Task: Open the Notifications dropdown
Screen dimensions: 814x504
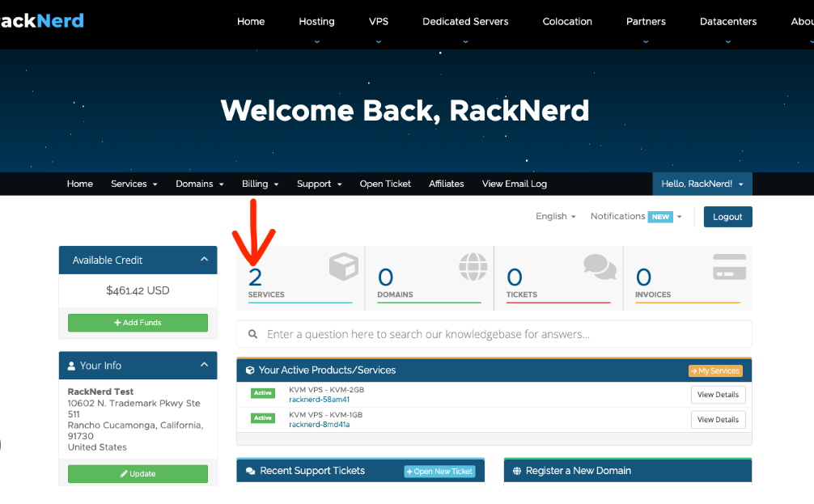Action: (x=636, y=217)
